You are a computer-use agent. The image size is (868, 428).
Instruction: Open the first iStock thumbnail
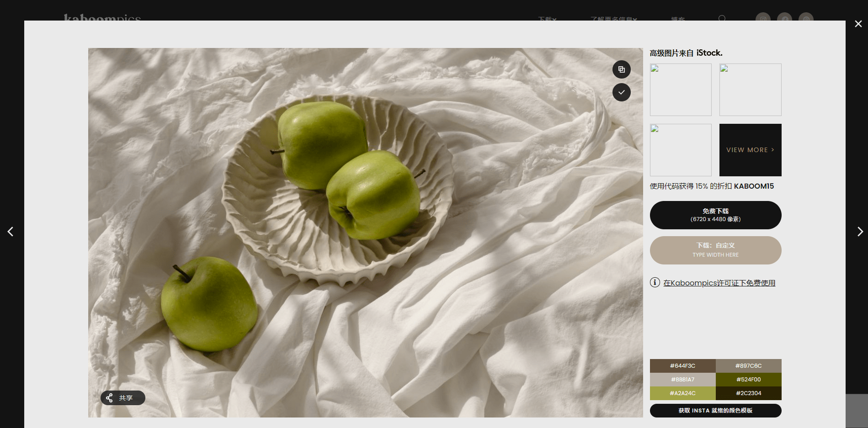tap(681, 90)
